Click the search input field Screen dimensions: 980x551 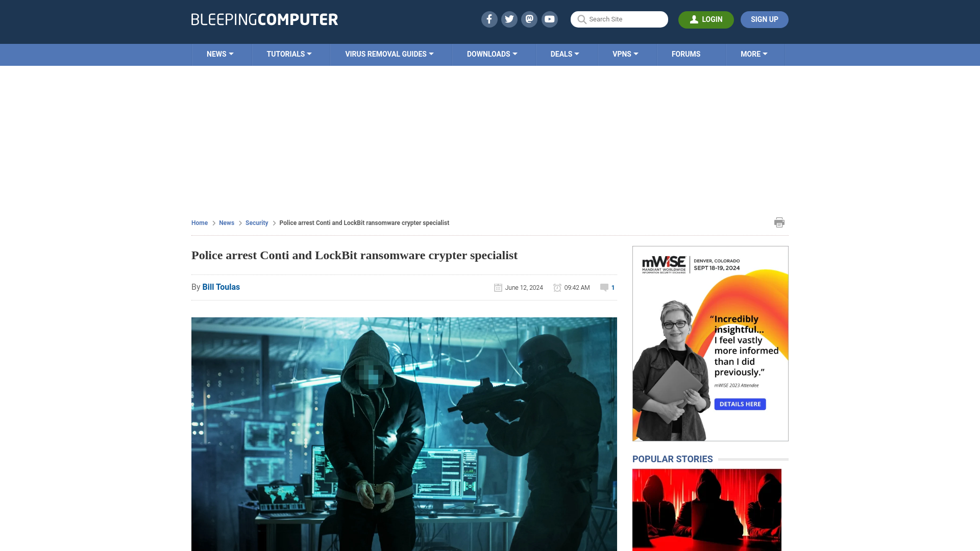[619, 19]
